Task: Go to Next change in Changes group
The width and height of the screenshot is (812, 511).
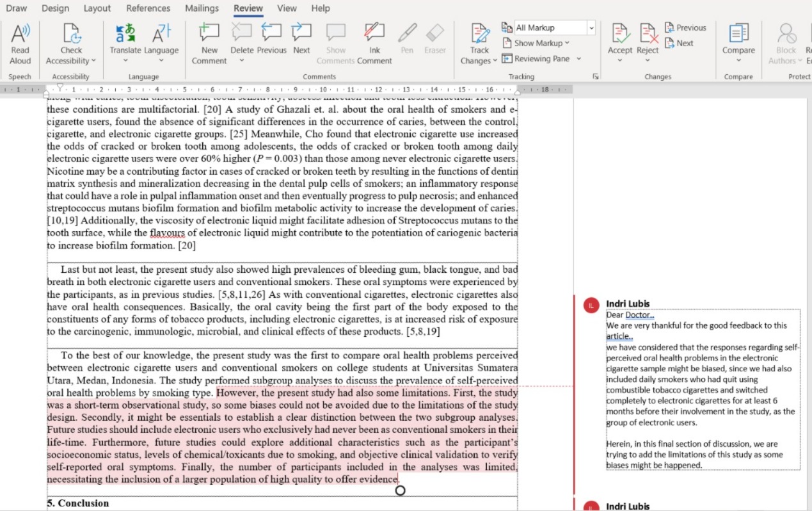Action: pyautogui.click(x=679, y=43)
